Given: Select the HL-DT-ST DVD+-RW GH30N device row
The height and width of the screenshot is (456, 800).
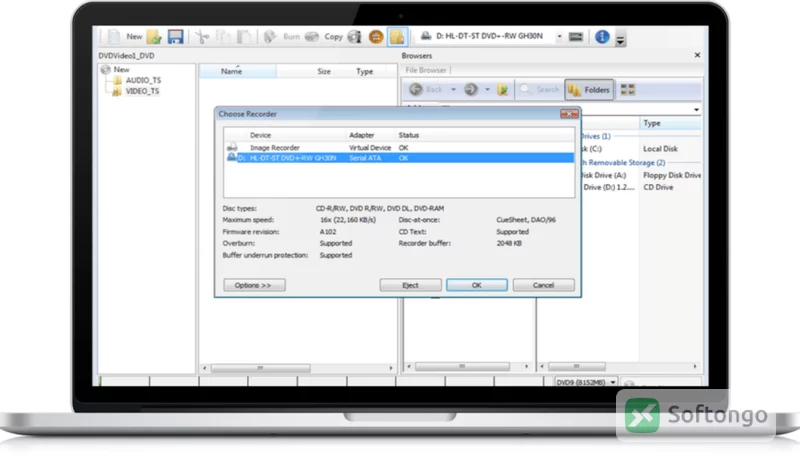Looking at the screenshot, I should [399, 158].
